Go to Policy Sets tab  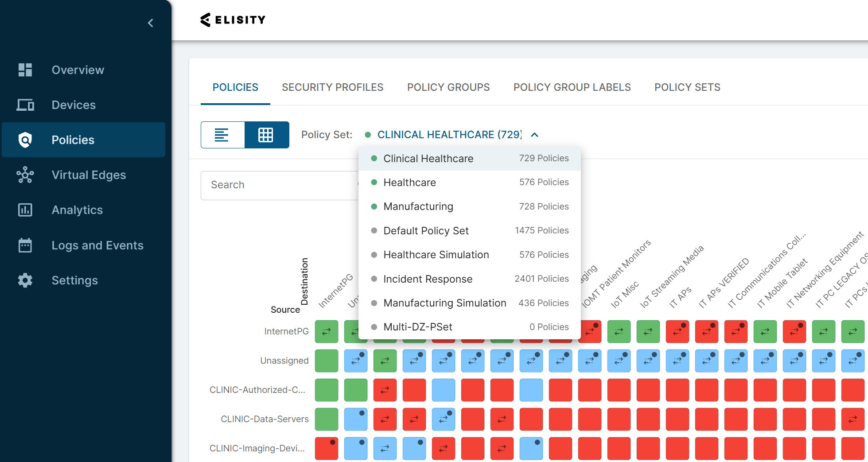click(x=687, y=87)
